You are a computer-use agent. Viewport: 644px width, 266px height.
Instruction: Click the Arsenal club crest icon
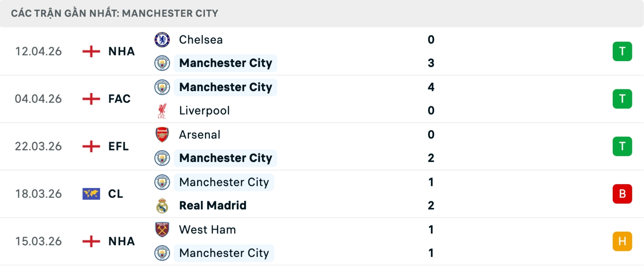162,135
